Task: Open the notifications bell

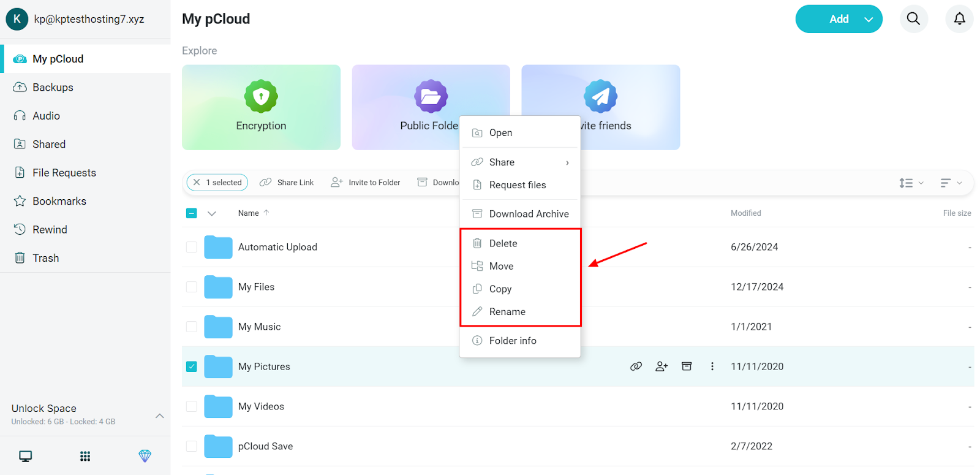Action: coord(959,19)
